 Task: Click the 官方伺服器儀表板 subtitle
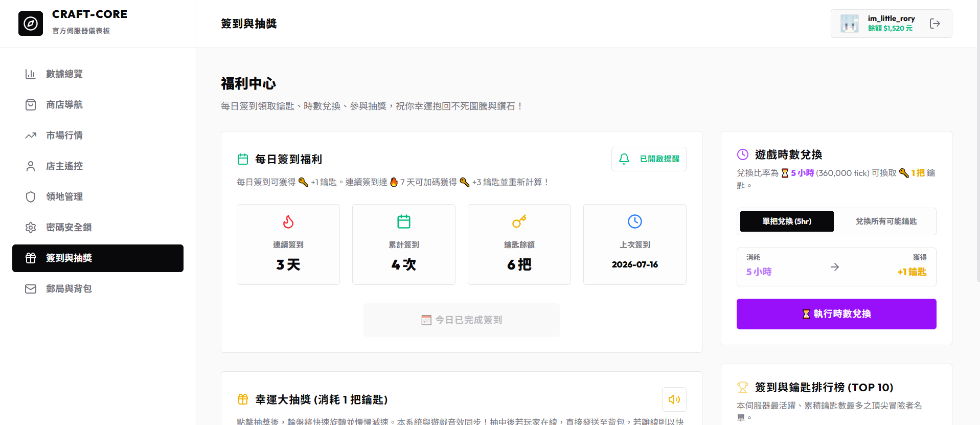pos(81,31)
